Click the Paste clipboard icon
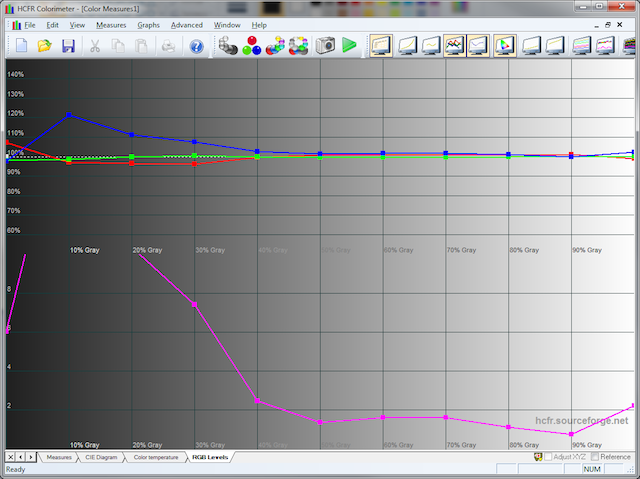The image size is (640, 479). 141,45
